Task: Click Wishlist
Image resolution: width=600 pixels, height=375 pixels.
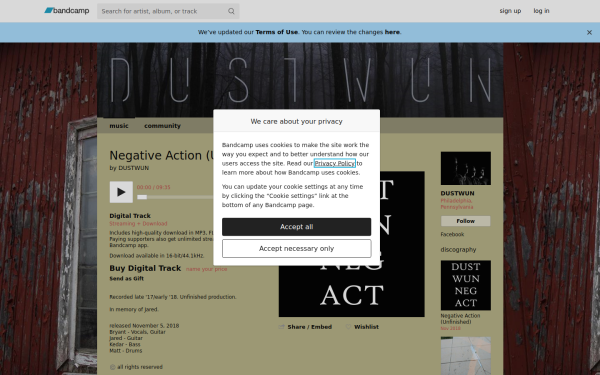Action: tap(366, 327)
